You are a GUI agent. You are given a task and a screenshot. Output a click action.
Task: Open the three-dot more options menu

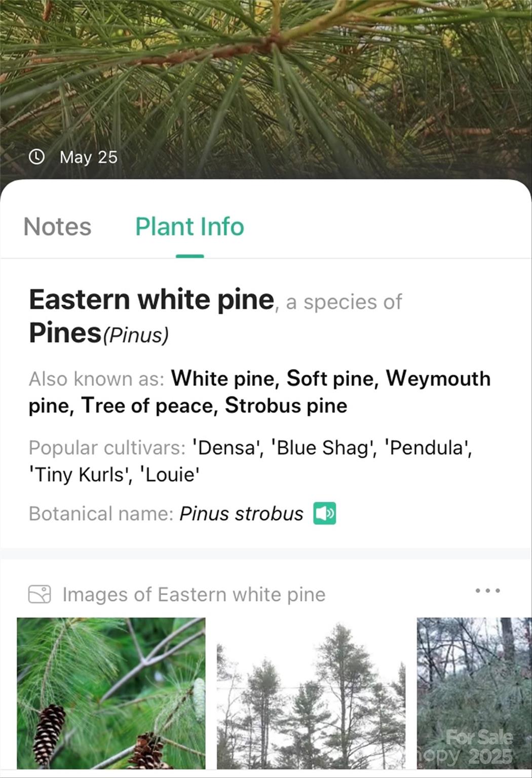coord(487,591)
